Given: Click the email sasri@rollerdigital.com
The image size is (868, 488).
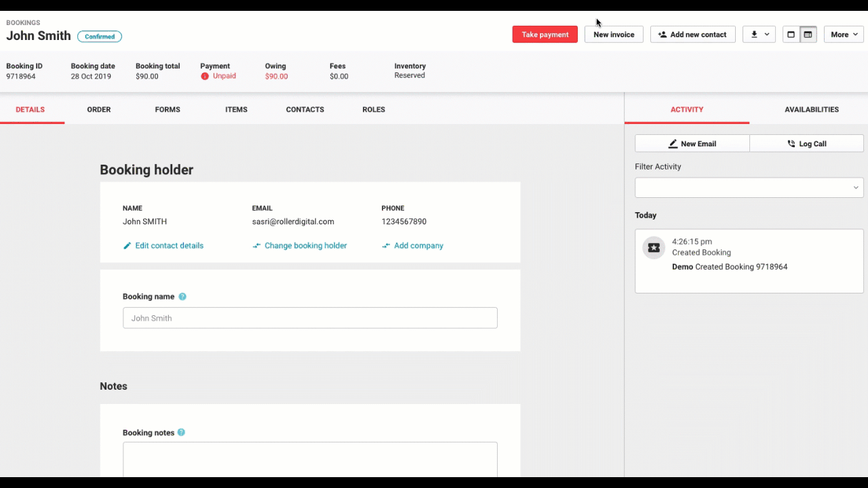Looking at the screenshot, I should point(293,222).
